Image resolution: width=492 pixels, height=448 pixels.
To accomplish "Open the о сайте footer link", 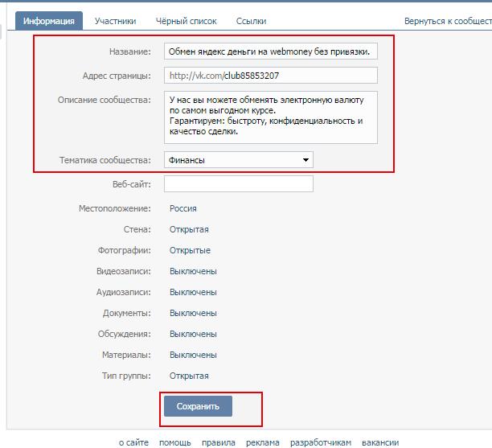I will [133, 442].
